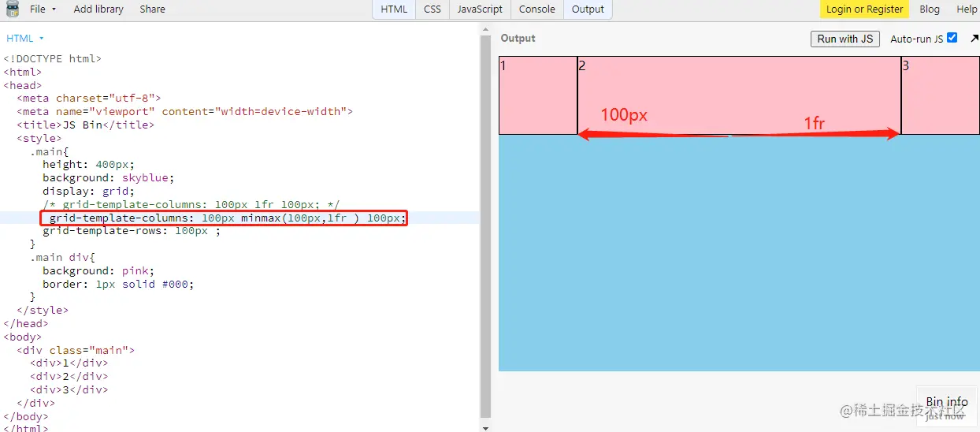Viewport: 980px width, 432px height.
Task: Click the '.main div{' selector line
Action: point(62,257)
